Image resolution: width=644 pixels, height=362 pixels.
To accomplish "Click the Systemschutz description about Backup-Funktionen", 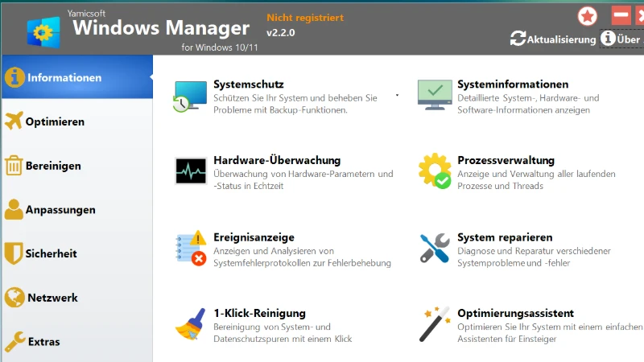I will click(x=295, y=104).
